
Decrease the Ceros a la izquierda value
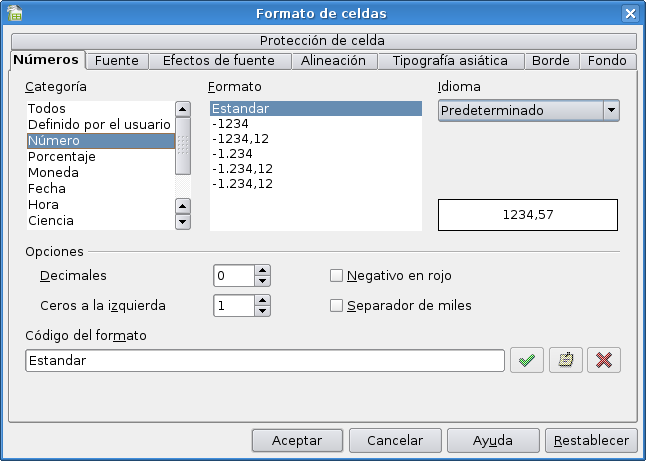tap(262, 311)
